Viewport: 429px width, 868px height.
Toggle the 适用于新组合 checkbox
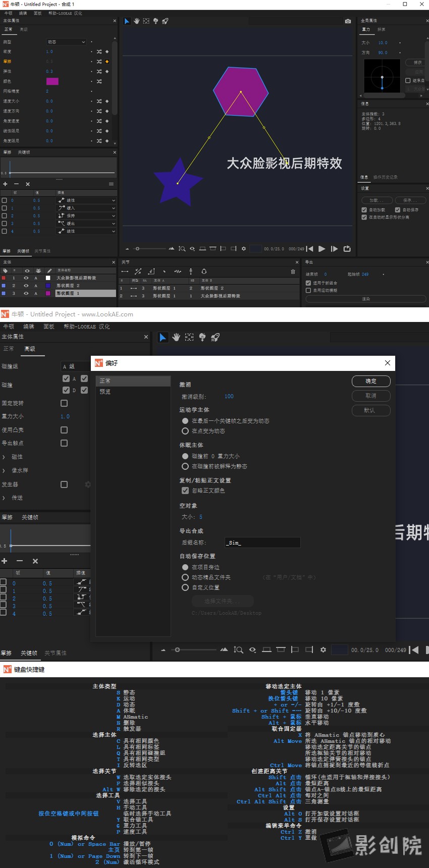[x=308, y=283]
